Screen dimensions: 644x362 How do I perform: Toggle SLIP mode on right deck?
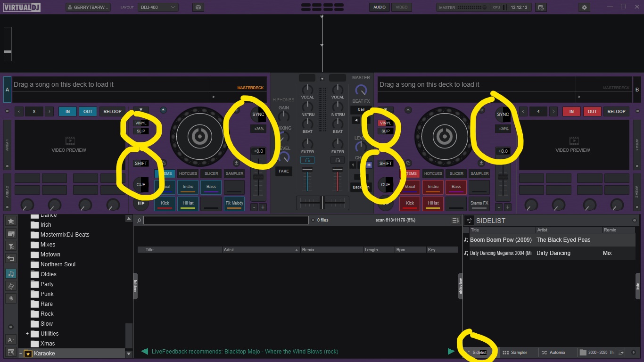[386, 131]
